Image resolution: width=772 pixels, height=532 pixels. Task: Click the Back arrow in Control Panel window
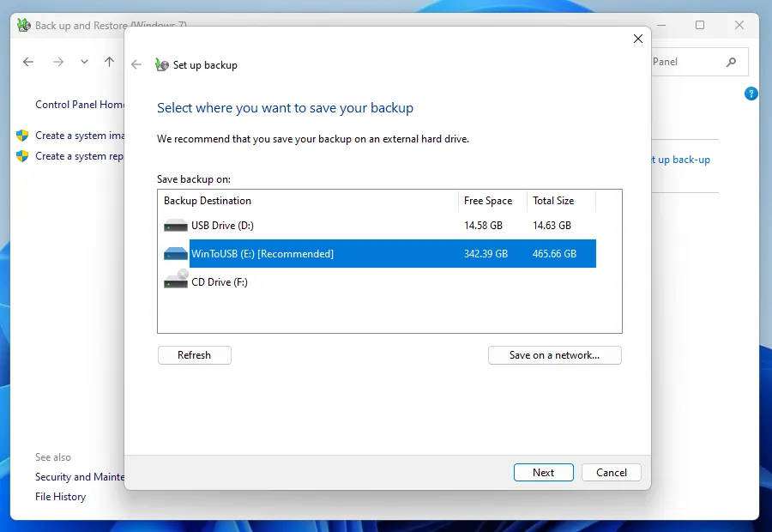(x=28, y=62)
